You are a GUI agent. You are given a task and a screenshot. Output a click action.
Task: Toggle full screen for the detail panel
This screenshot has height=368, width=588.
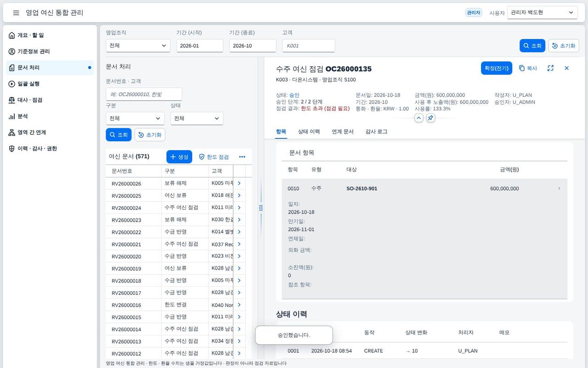click(550, 68)
